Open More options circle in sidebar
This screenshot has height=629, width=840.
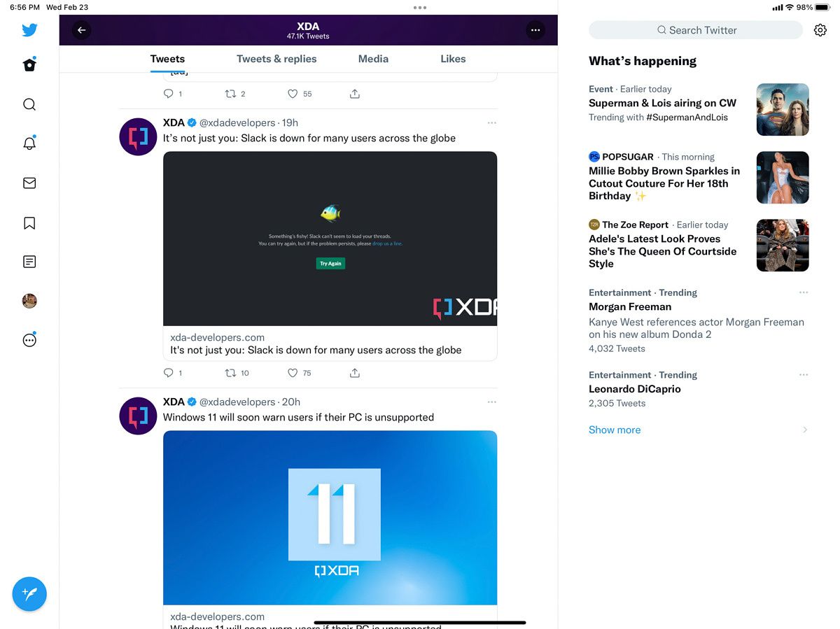pyautogui.click(x=29, y=340)
